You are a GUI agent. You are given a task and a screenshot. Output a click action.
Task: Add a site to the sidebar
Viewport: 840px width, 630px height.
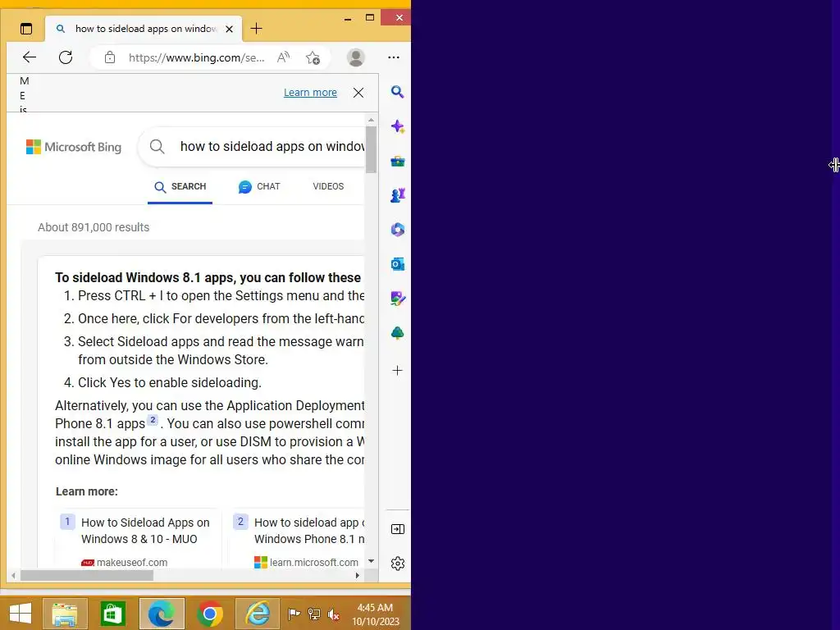point(398,370)
